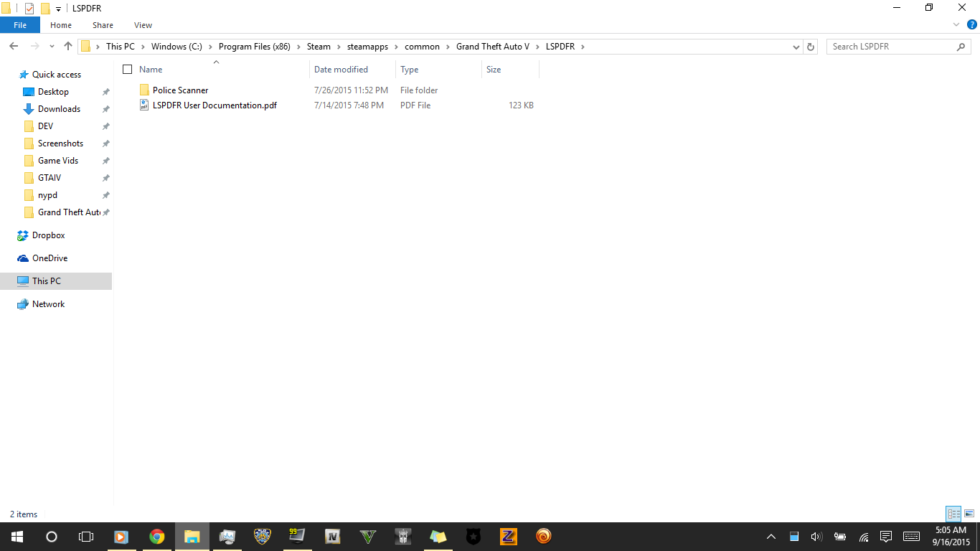Open the Share ribbon tab
Image resolution: width=980 pixels, height=551 pixels.
point(103,25)
